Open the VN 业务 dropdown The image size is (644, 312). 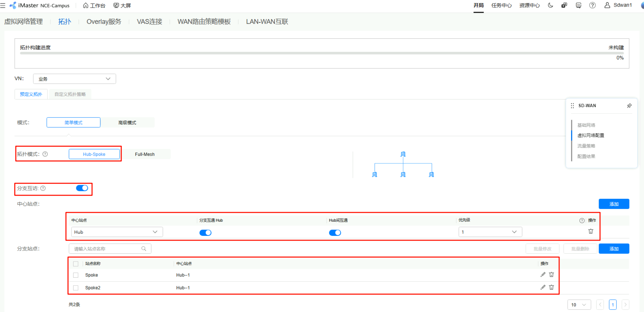(x=75, y=79)
